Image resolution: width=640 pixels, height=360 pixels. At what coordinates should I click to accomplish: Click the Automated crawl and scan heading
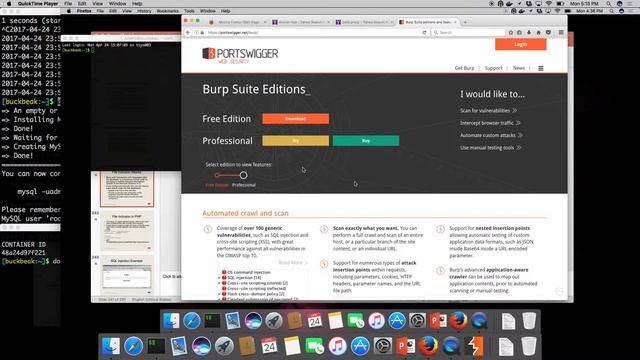[x=245, y=213]
